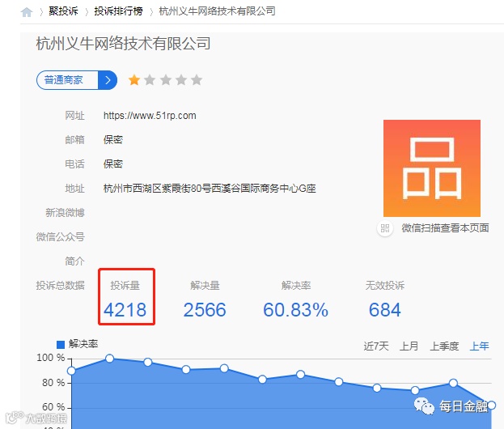Click the 杭州义牛网络技术有限公司 breadcrumb text
504x429 pixels.
click(217, 11)
